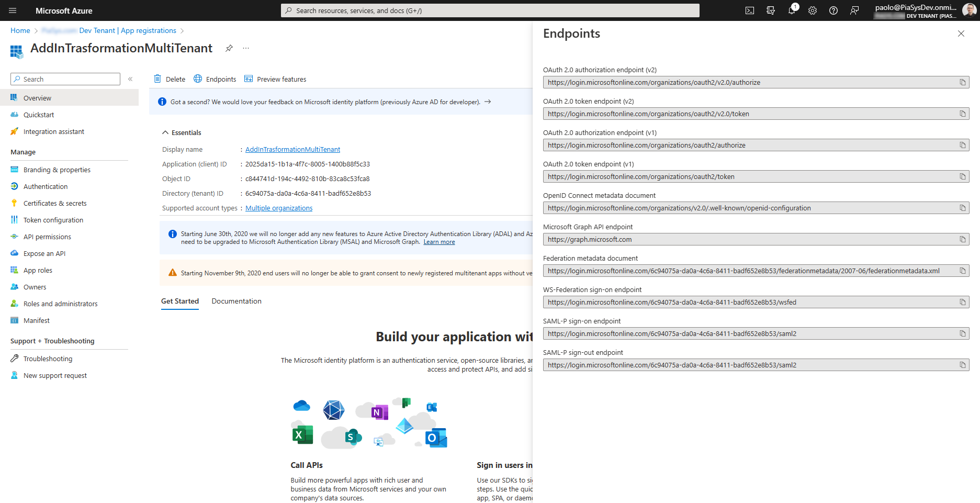Open the more options ellipsis next to title
This screenshot has width=980, height=503.
pos(246,48)
